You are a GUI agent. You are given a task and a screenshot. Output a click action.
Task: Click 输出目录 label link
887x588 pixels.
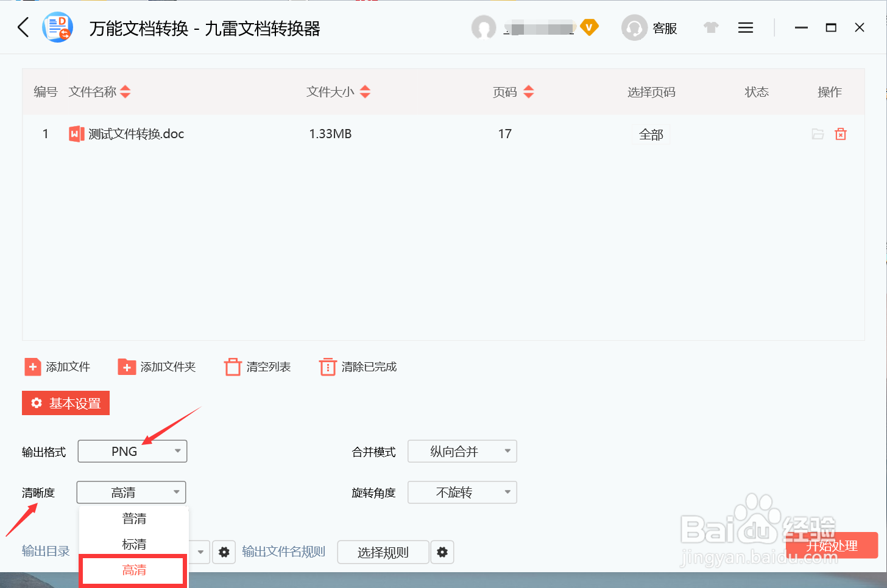(x=46, y=551)
